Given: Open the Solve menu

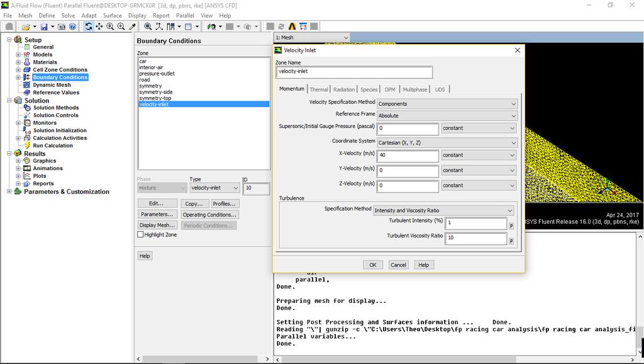Looking at the screenshot, I should pos(68,16).
